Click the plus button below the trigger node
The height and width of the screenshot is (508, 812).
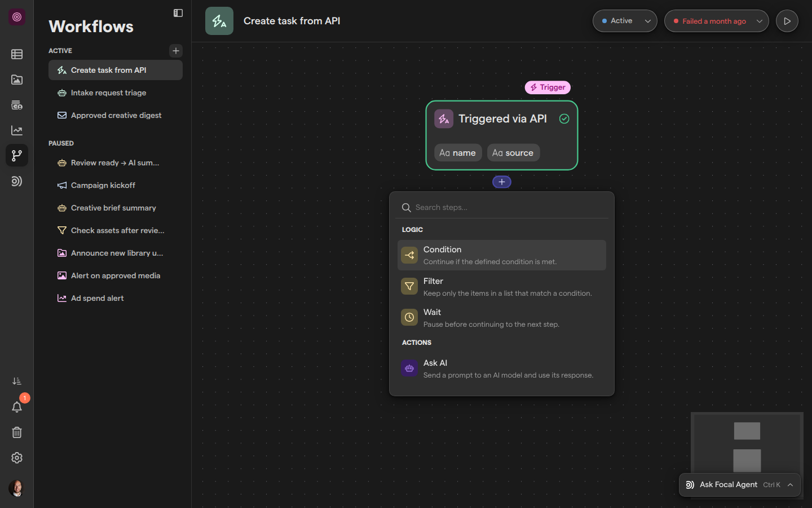(502, 182)
